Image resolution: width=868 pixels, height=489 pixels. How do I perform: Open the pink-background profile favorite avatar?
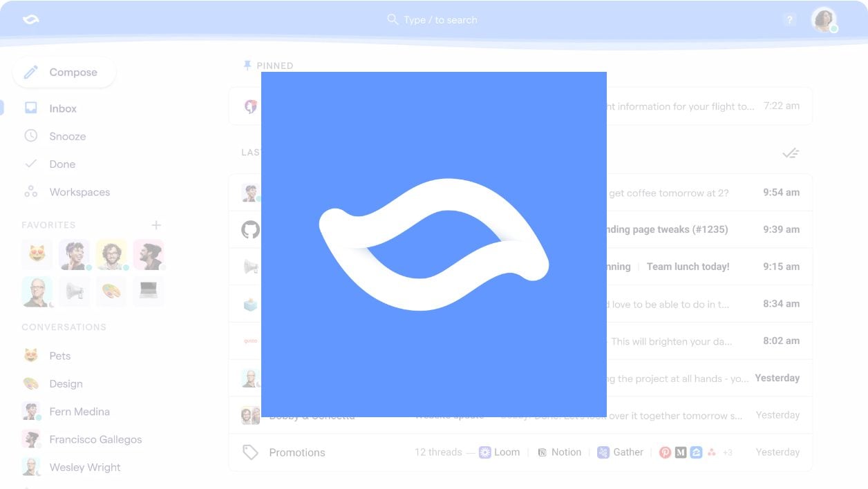[x=149, y=255]
